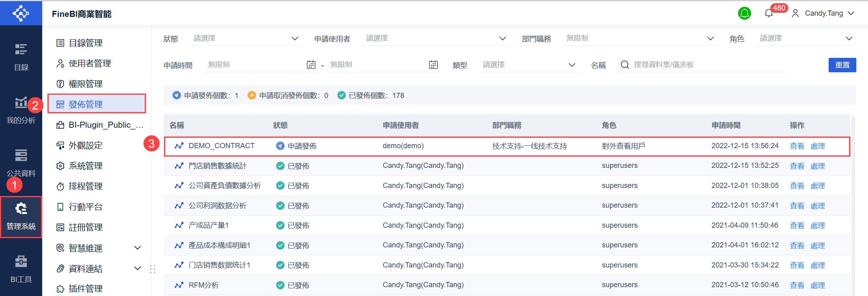This screenshot has width=868, height=296.
Task: Click 查看 for DEMO_CONTRACT row
Action: click(x=797, y=146)
